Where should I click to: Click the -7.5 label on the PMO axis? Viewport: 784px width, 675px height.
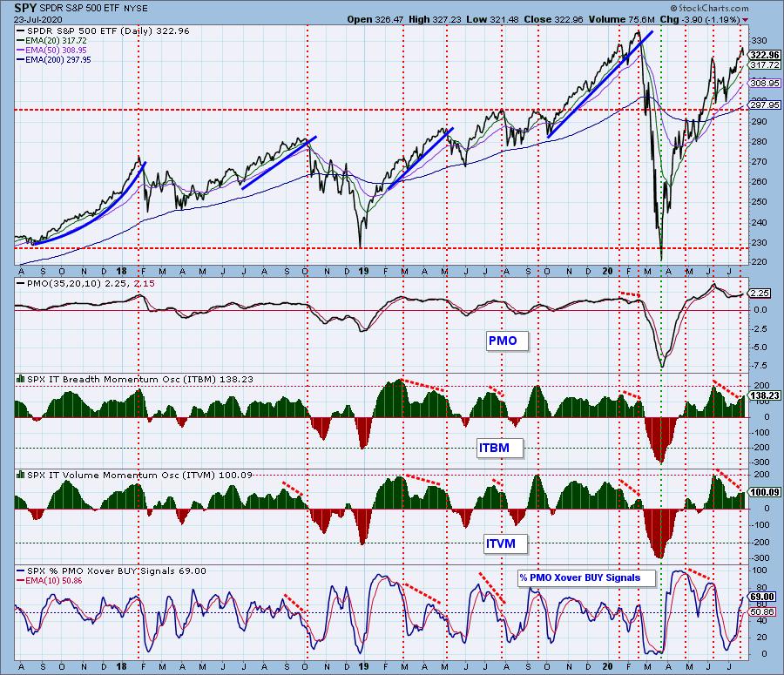click(x=760, y=366)
